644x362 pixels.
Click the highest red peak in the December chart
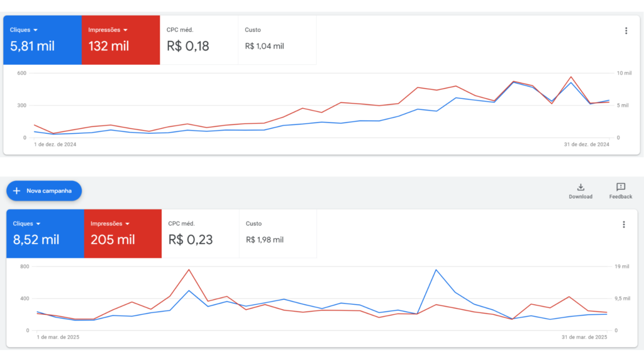pyautogui.click(x=571, y=77)
